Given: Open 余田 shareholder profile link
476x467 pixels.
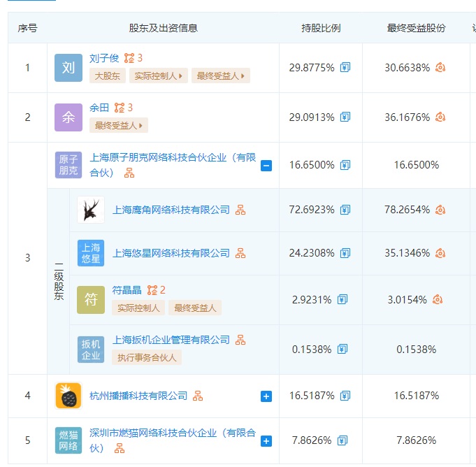Looking at the screenshot, I should [x=99, y=108].
